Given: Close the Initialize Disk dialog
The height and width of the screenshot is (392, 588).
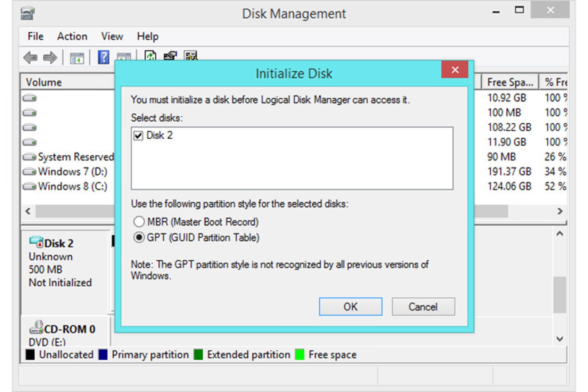Looking at the screenshot, I should click(x=455, y=70).
